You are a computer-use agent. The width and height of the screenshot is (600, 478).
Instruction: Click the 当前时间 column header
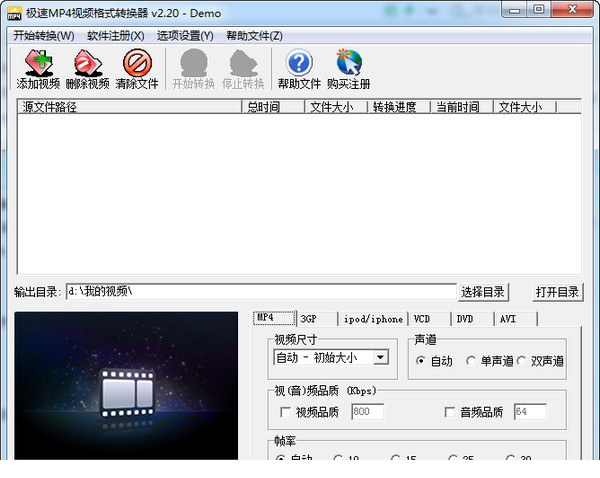tap(462, 107)
